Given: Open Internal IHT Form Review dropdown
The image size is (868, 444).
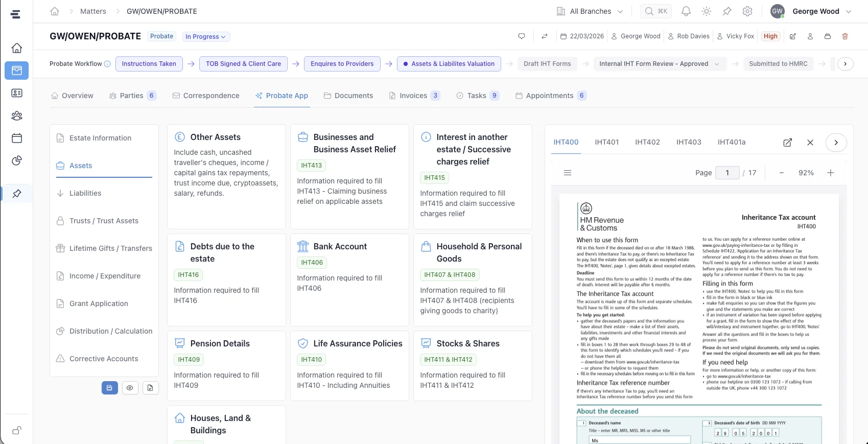Looking at the screenshot, I should [x=660, y=64].
